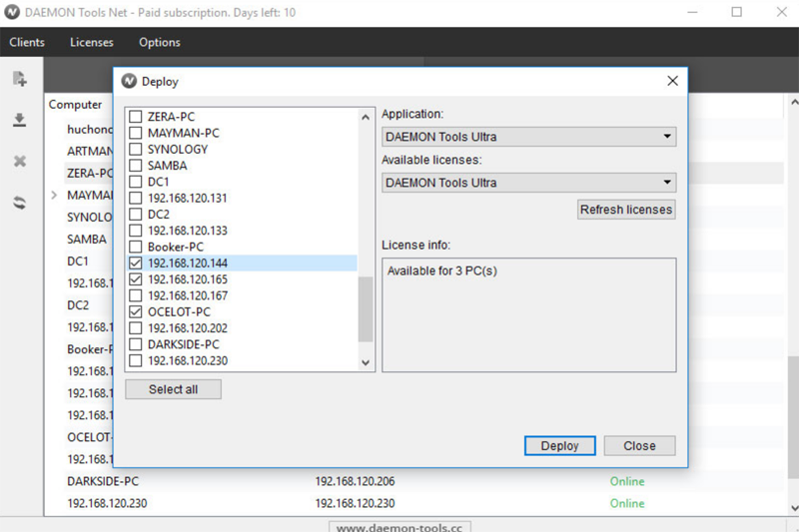Click the main window scrollbar down arrow

tap(793, 508)
